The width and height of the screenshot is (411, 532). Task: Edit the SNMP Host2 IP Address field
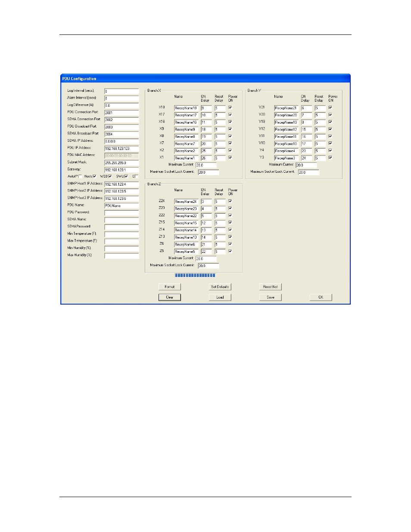tap(121, 191)
